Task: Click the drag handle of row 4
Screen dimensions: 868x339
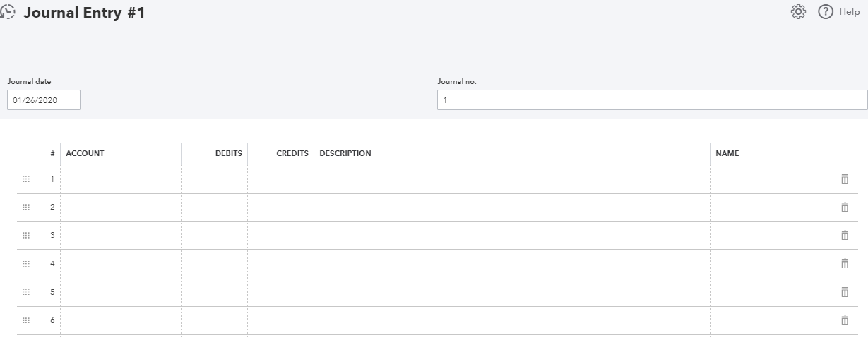Action: coord(26,264)
